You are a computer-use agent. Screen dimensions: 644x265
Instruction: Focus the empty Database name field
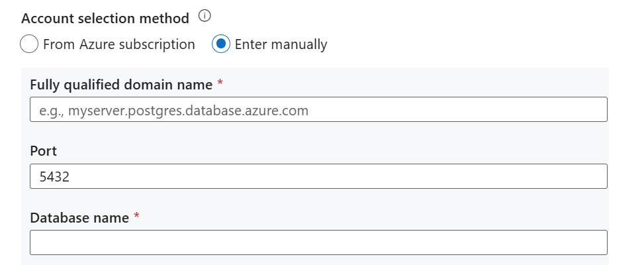318,242
